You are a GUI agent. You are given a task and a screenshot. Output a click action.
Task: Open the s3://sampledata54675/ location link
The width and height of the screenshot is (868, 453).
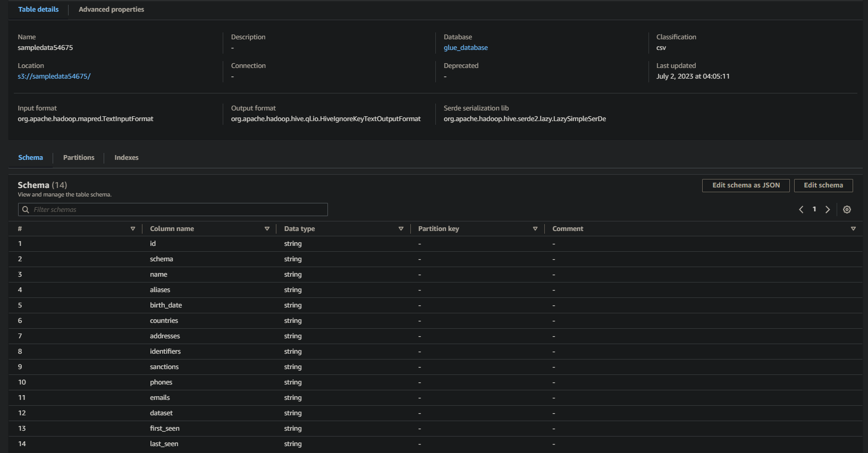click(x=54, y=76)
